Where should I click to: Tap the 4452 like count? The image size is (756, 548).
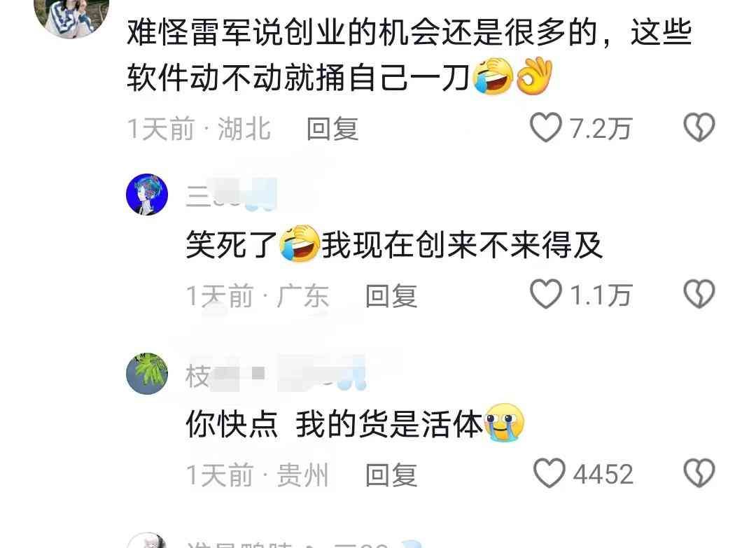(x=603, y=474)
